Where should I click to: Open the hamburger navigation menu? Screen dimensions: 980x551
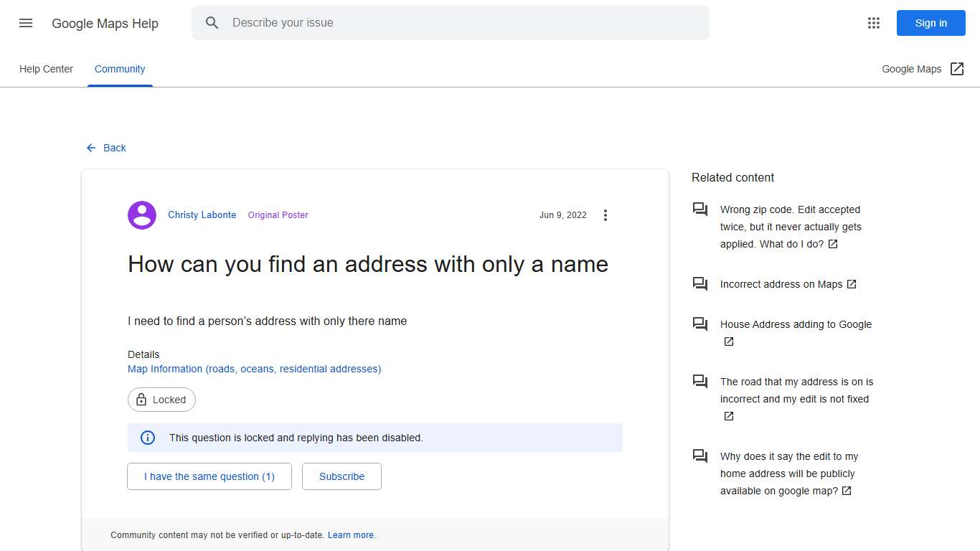tap(25, 22)
